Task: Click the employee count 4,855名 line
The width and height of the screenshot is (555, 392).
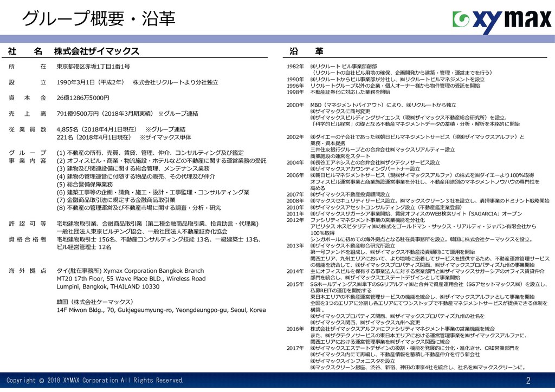Action: coord(121,129)
